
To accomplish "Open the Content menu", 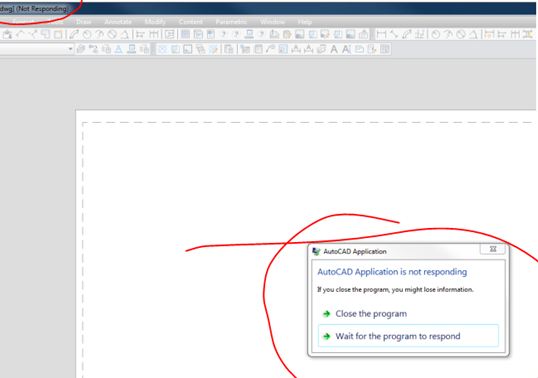I will 190,22.
